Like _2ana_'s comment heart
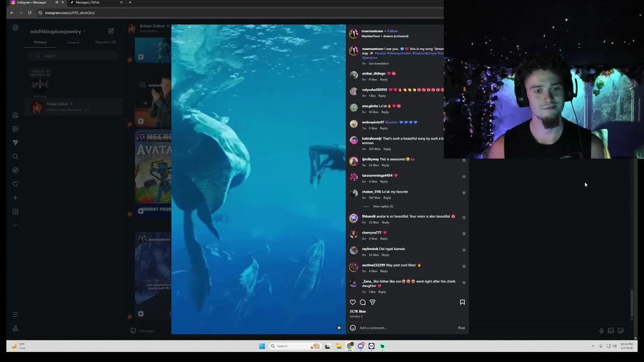Viewport: 644px width, 362px height. (x=464, y=283)
